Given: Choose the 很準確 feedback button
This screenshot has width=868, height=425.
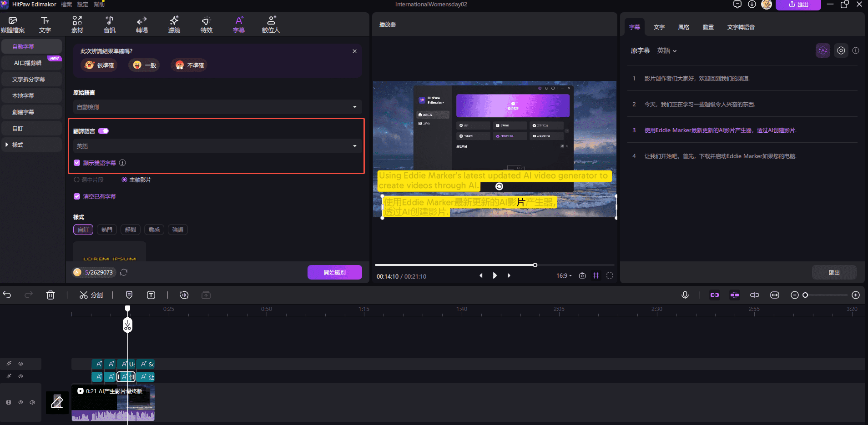Looking at the screenshot, I should (100, 65).
